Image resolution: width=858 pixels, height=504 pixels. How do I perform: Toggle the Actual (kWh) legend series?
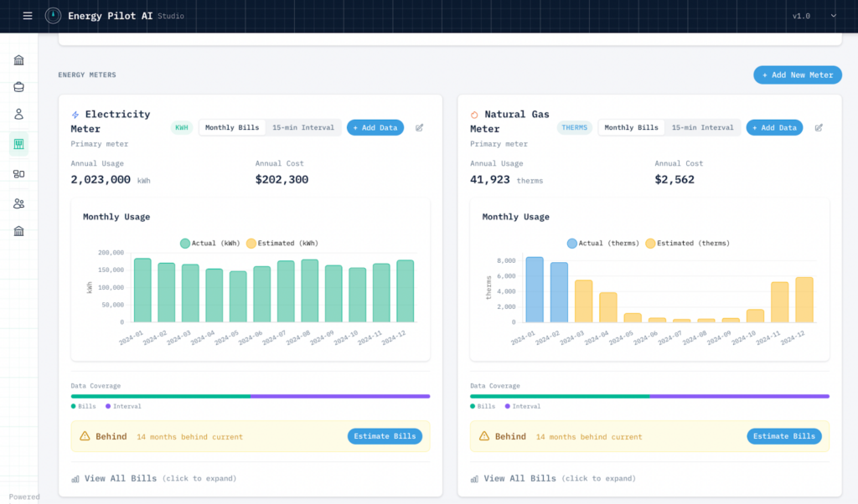pyautogui.click(x=209, y=244)
